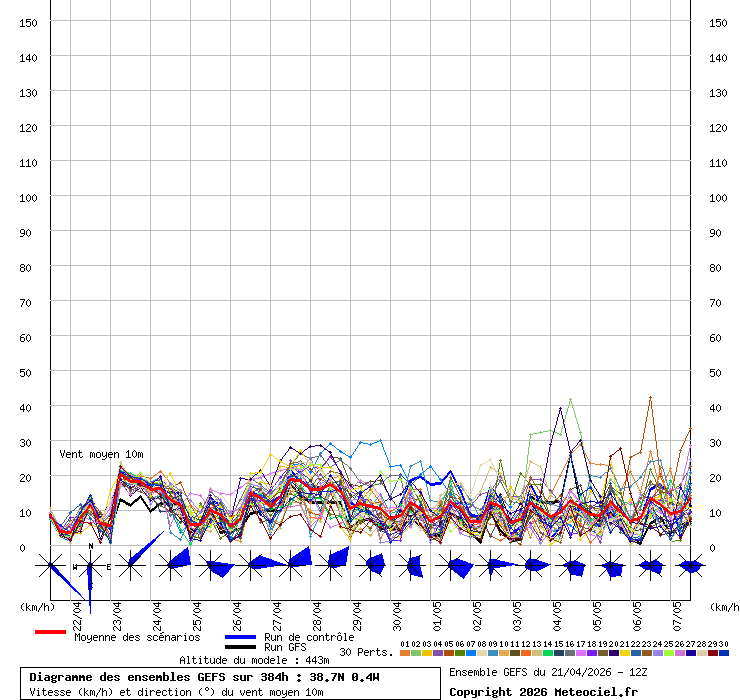Click the green peak near 04/05
This screenshot has height=700, width=740.
[570, 400]
